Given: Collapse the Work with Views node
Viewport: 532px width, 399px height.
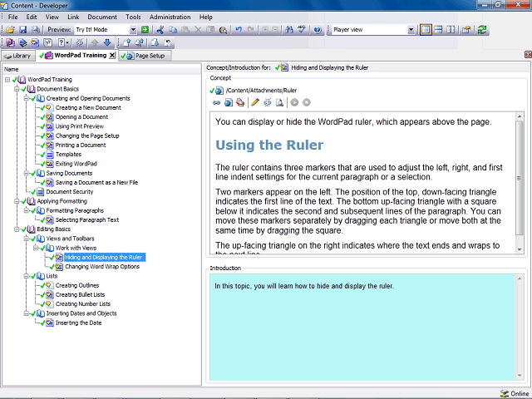Looking at the screenshot, I should point(36,248).
